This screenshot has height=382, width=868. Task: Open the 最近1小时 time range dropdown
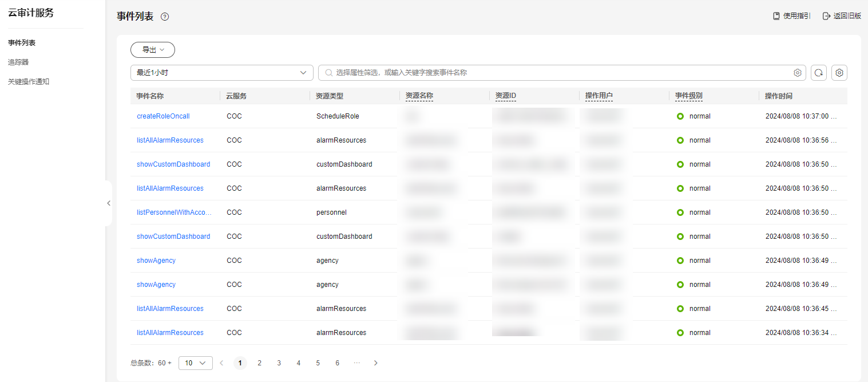[222, 73]
